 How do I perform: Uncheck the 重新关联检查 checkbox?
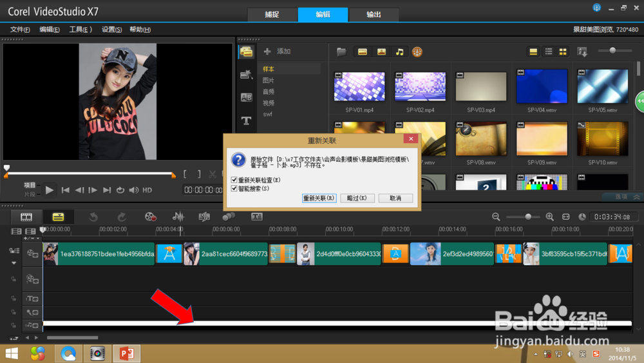point(234,180)
